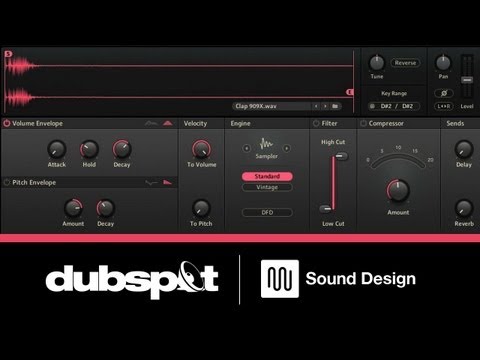Click the Clap 909X.wav sample name field
Viewport: 480px width, 360px height.
coord(272,106)
